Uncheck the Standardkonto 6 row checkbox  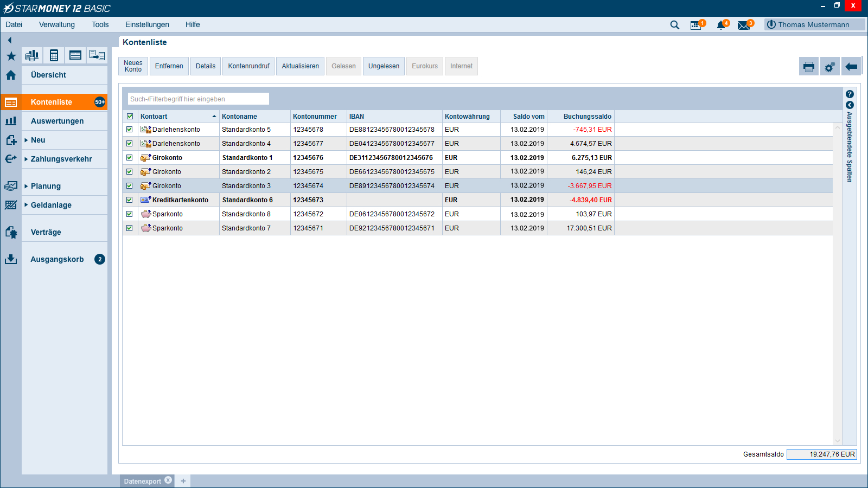[x=129, y=200]
